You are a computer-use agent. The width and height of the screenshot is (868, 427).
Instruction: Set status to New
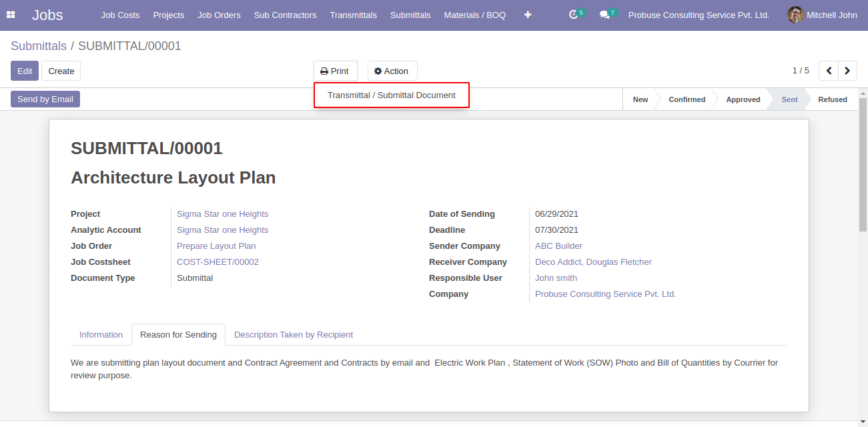[640, 99]
